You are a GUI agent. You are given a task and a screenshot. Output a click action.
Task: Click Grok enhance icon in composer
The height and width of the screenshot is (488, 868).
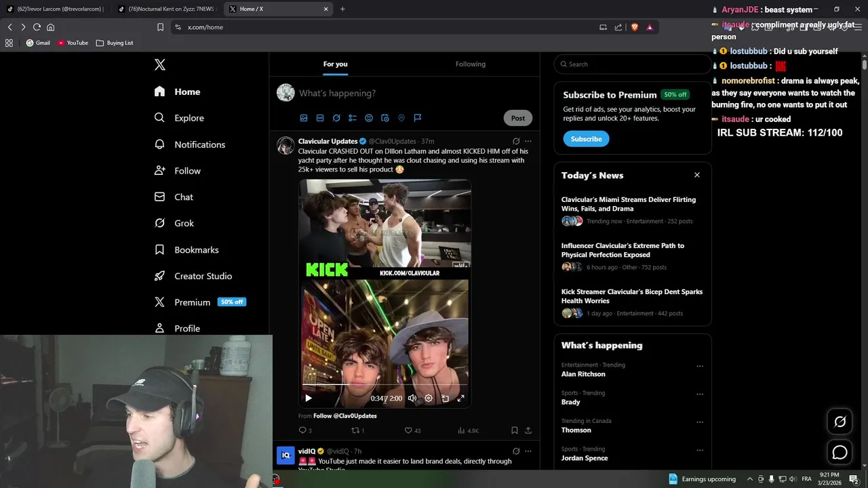pos(336,118)
